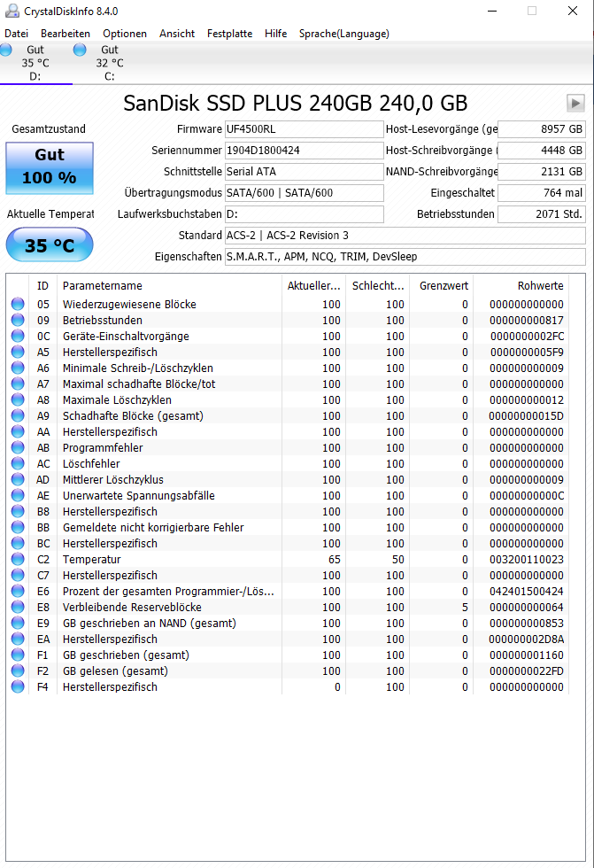Click the ID column header
Viewport: 594px width, 868px height.
(x=42, y=285)
